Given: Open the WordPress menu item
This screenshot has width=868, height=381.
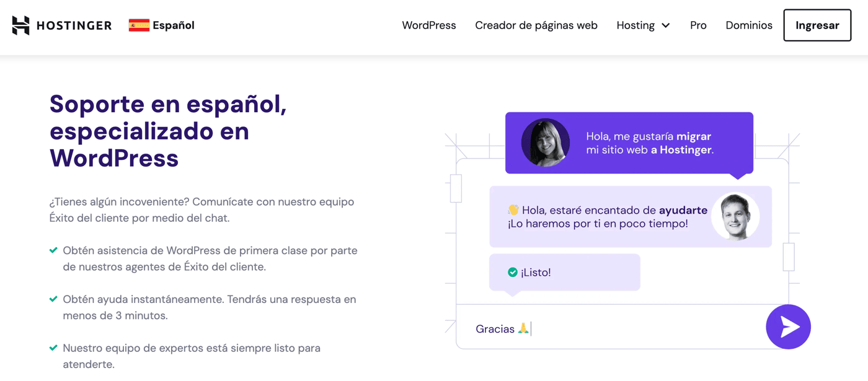Looking at the screenshot, I should (429, 25).
